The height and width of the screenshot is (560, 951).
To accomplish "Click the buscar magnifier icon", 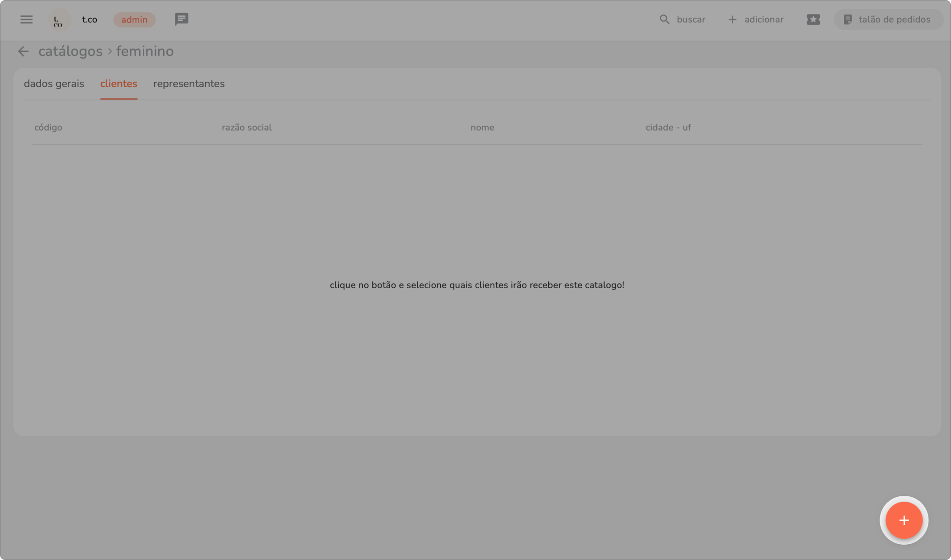I will point(664,19).
